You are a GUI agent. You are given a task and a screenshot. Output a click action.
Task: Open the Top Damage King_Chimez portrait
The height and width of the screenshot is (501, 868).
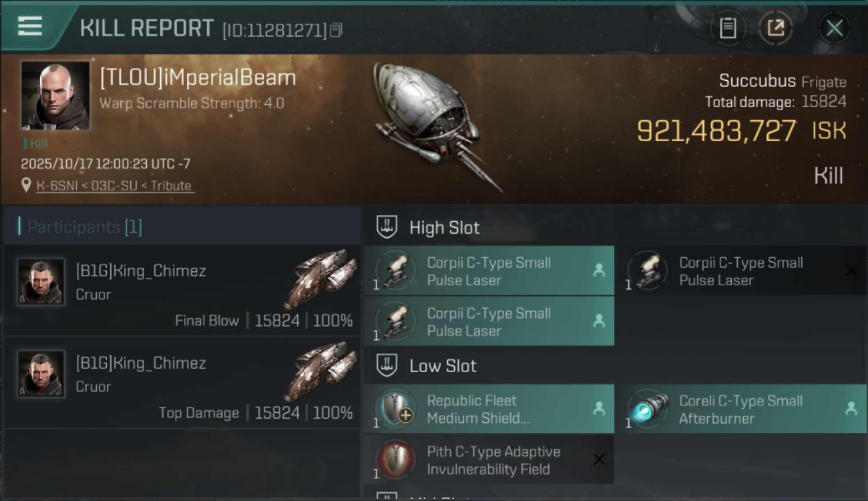click(x=41, y=374)
